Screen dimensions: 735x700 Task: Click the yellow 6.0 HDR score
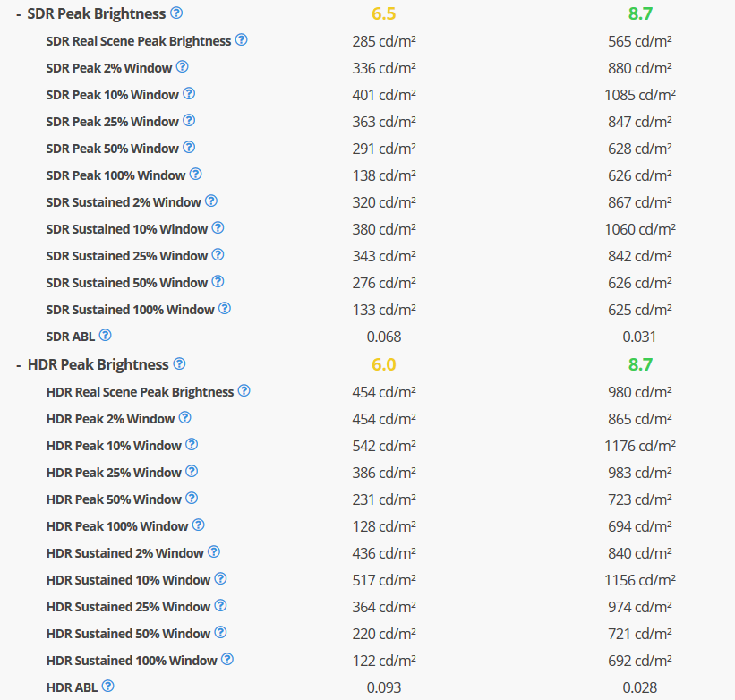click(384, 364)
